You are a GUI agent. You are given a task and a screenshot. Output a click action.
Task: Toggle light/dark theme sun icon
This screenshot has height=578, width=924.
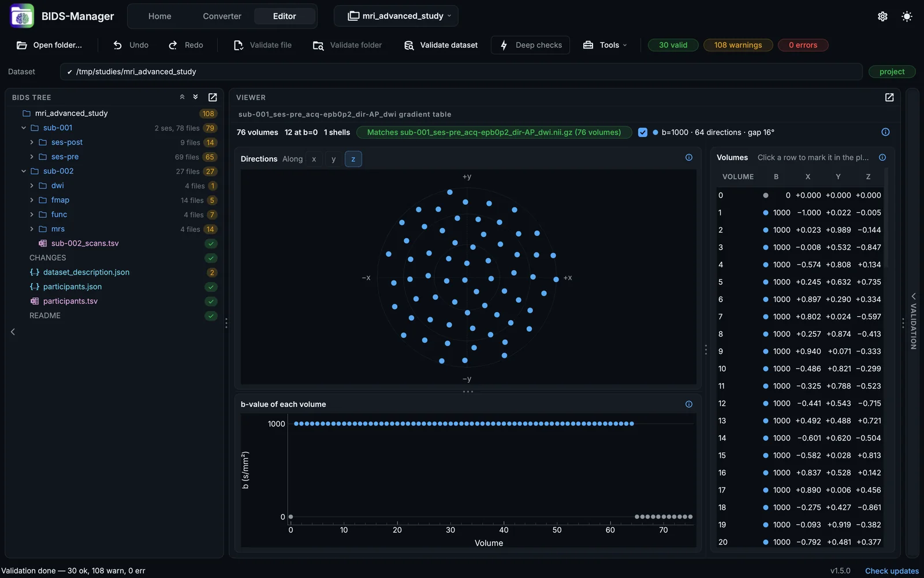tap(907, 16)
